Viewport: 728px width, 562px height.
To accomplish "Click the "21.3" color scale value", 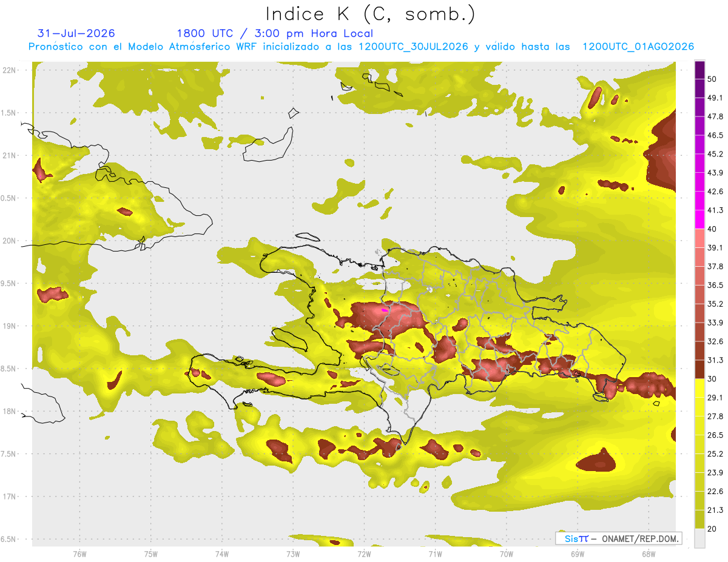I will pos(715,510).
